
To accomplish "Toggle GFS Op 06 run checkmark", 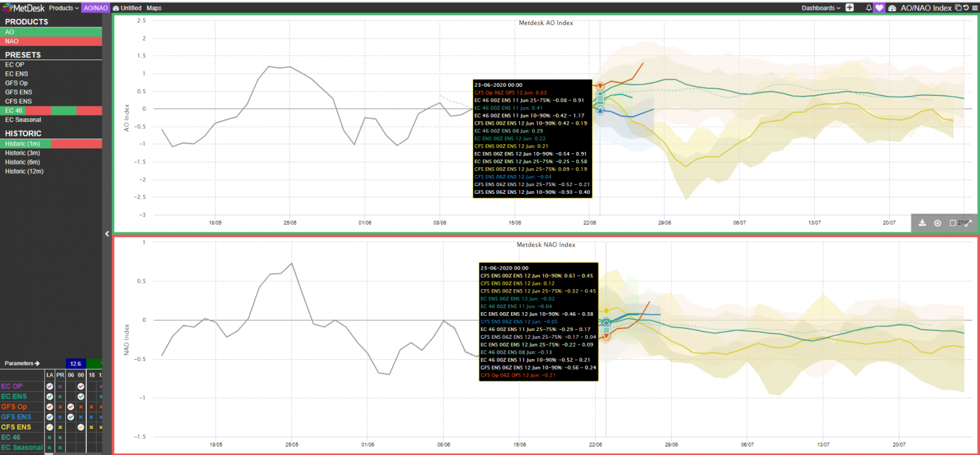I will click(71, 407).
